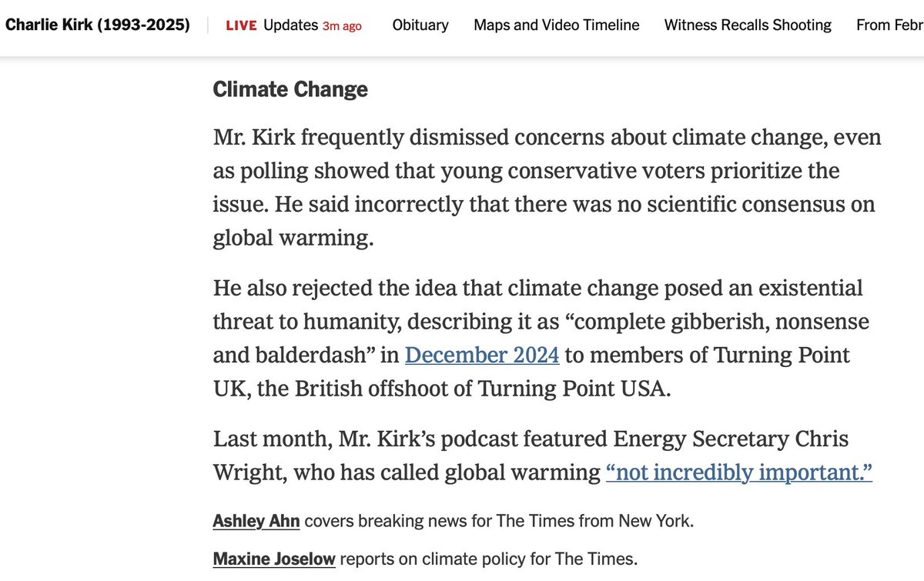
Task: Open Maps and Video Timeline tab
Action: point(556,25)
